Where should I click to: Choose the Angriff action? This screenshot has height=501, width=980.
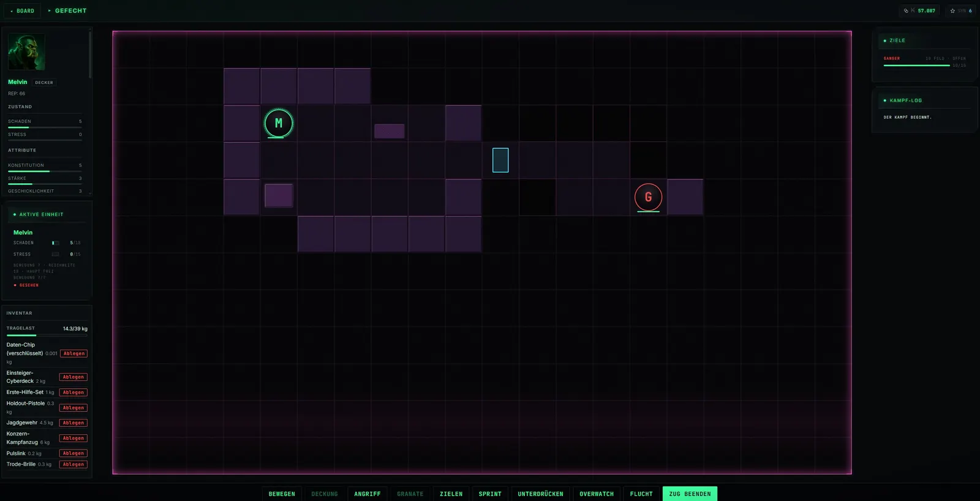[367, 494]
